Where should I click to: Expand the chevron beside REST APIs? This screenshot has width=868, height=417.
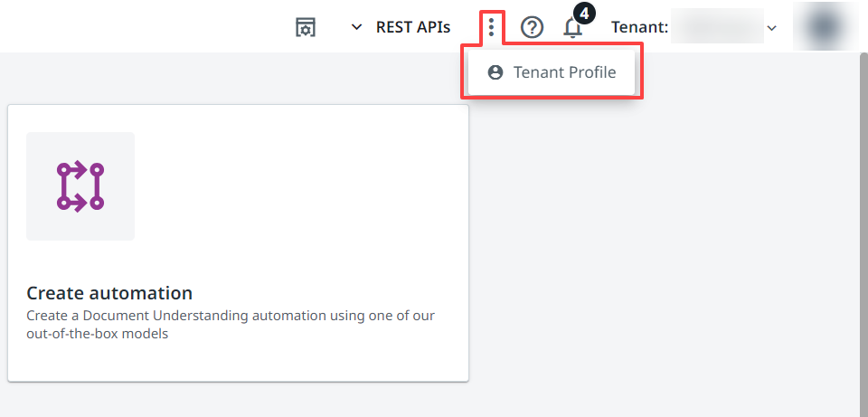[356, 27]
